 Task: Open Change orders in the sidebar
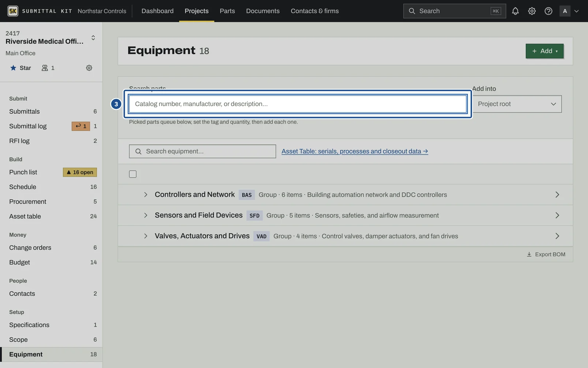tap(51, 248)
